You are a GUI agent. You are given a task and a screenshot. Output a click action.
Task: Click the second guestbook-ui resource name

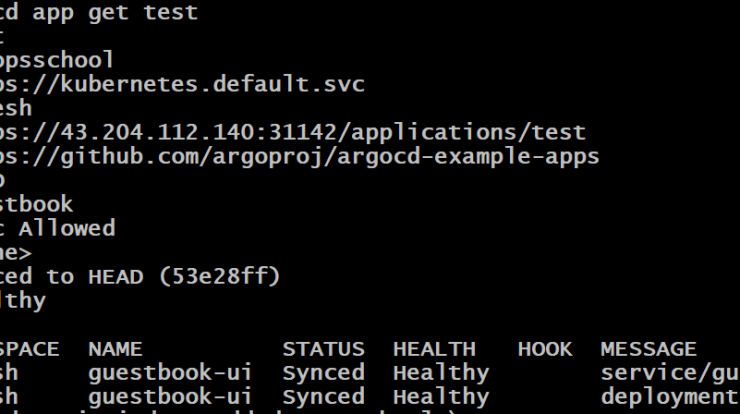[170, 397]
